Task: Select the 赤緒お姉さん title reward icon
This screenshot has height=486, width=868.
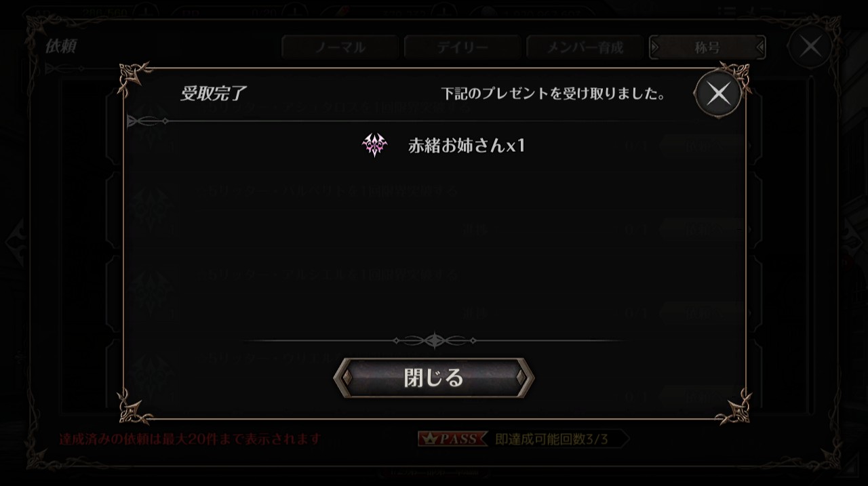Action: 374,145
